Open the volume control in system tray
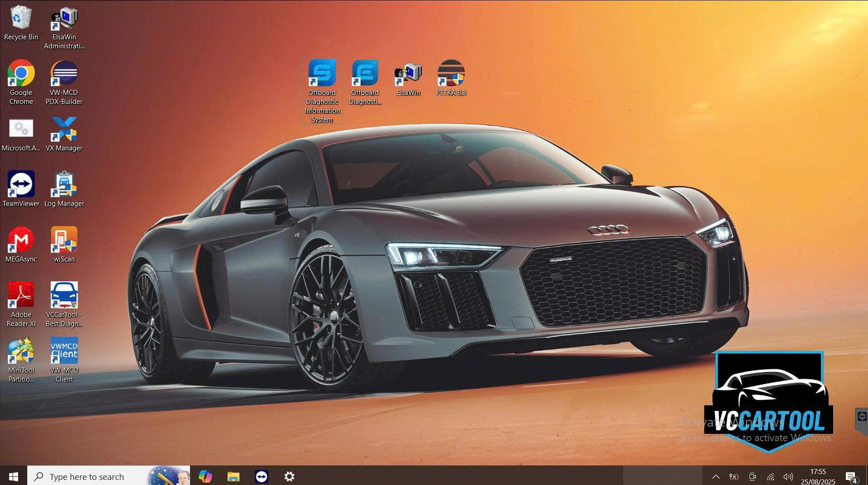Screen dimensions: 868x485 click(x=788, y=476)
